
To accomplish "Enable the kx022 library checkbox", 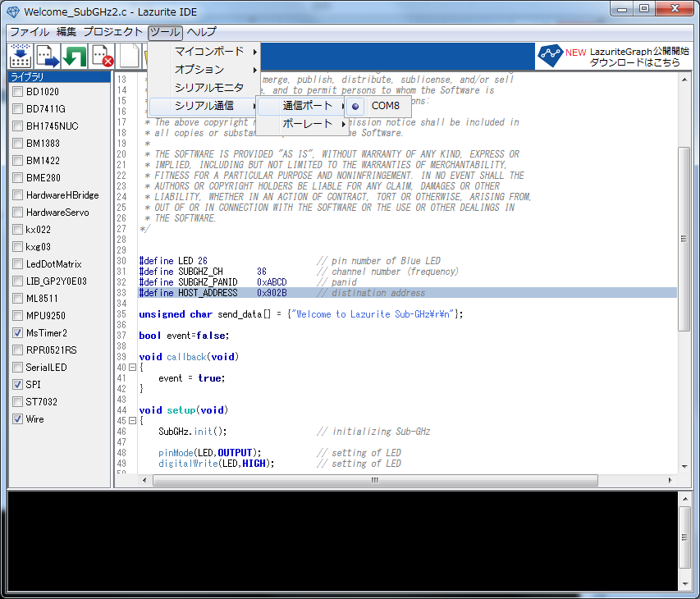I will tap(17, 230).
